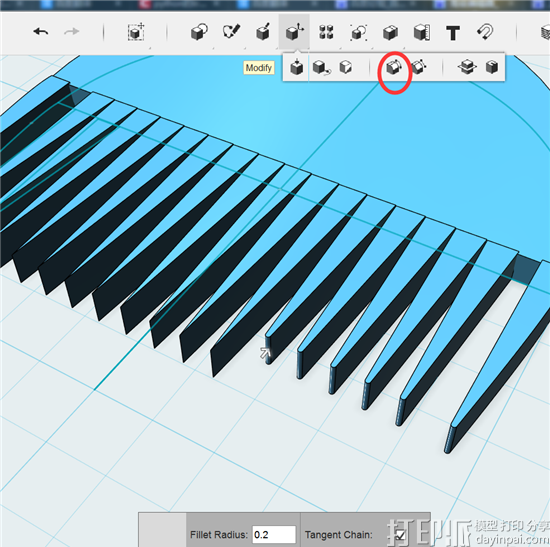Open the Grouping tools menu
Screen dimensions: 550x547
click(x=358, y=33)
